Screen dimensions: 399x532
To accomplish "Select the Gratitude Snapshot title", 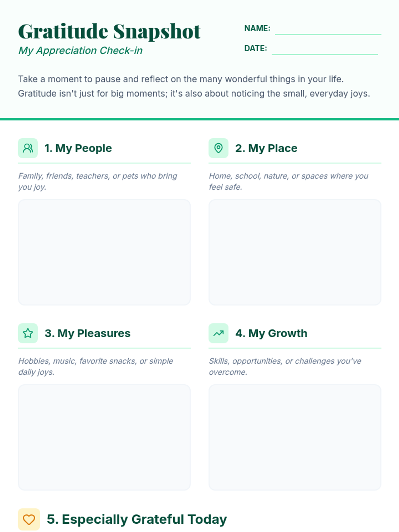I will click(109, 32).
